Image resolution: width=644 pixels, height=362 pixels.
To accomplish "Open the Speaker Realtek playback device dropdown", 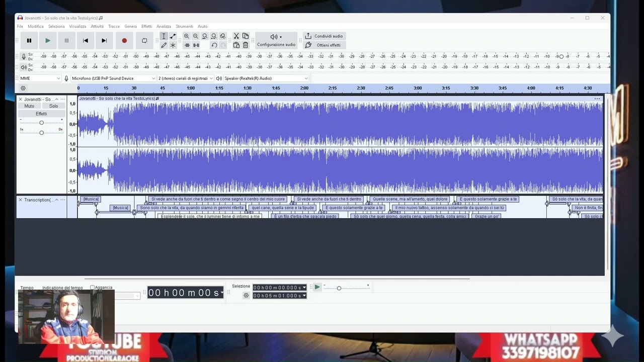I will [x=266, y=78].
